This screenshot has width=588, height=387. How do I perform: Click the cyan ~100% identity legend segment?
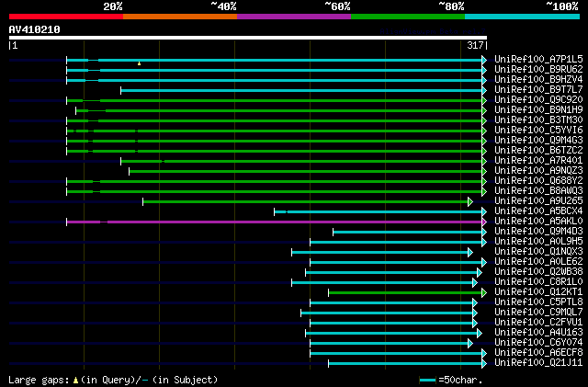[x=523, y=17]
